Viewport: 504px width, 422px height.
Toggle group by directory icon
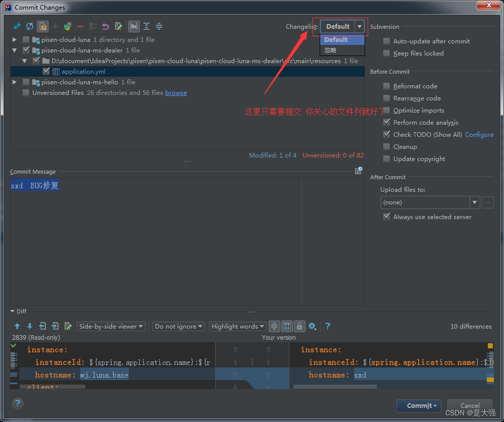pos(134,26)
